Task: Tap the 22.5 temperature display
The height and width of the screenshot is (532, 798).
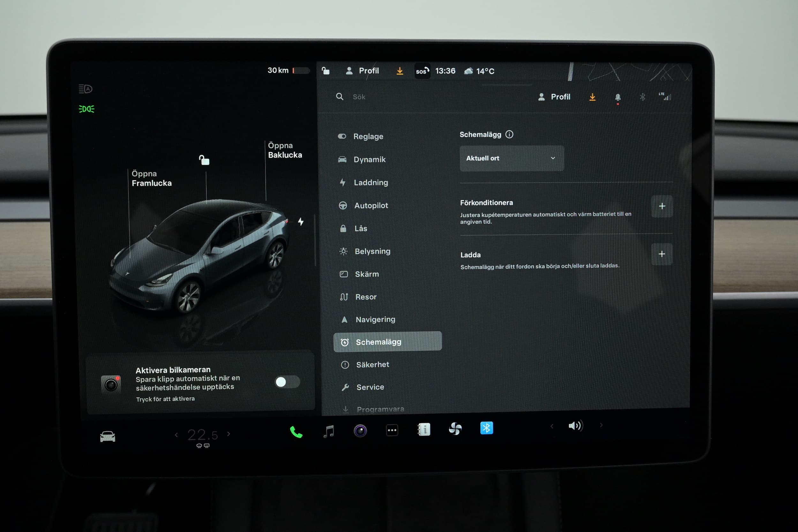Action: (x=203, y=435)
